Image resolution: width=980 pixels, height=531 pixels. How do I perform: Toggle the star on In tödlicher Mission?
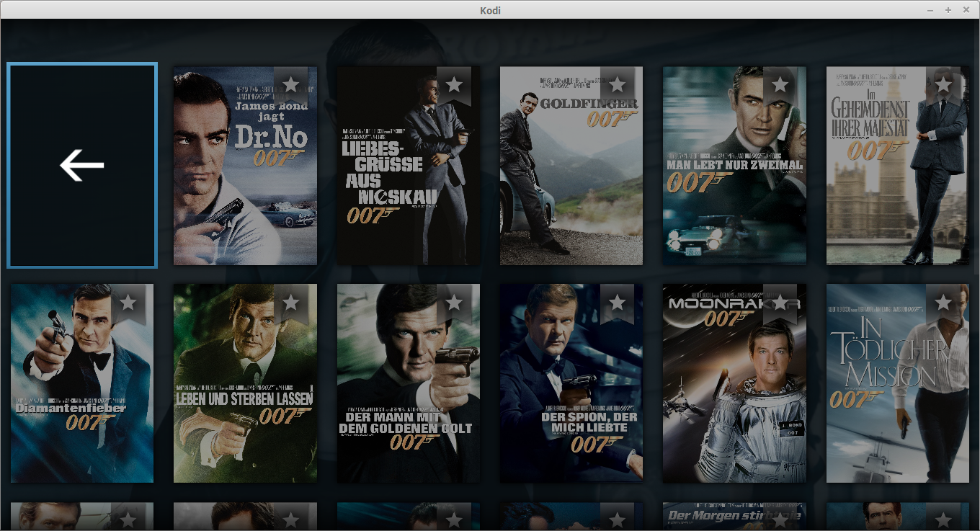[943, 302]
